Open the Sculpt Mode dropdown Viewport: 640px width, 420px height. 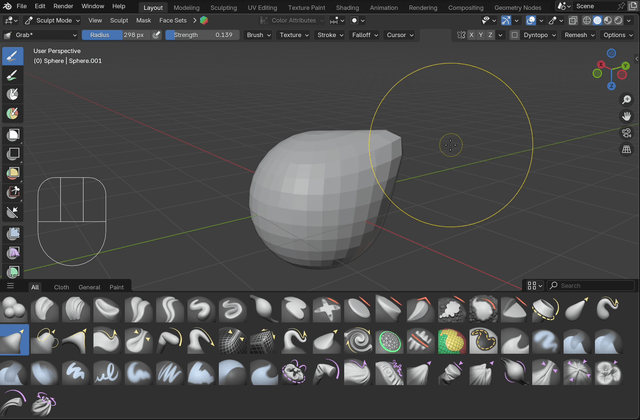coord(52,20)
